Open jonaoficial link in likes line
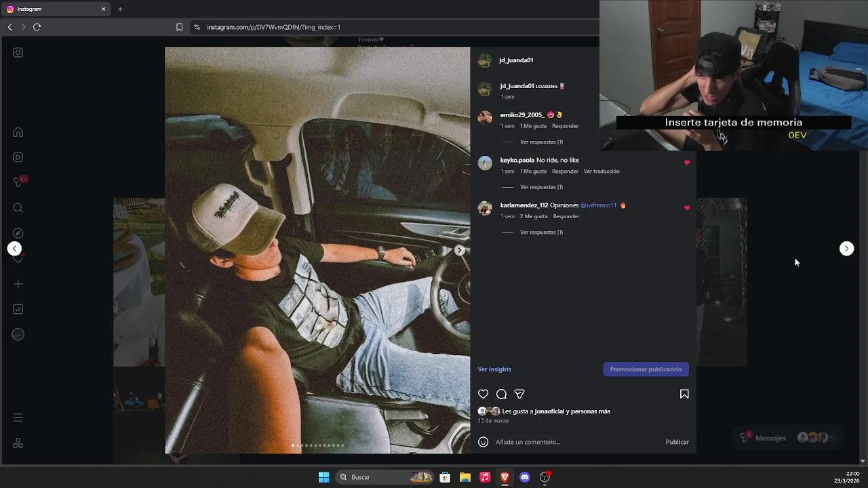 (x=549, y=411)
